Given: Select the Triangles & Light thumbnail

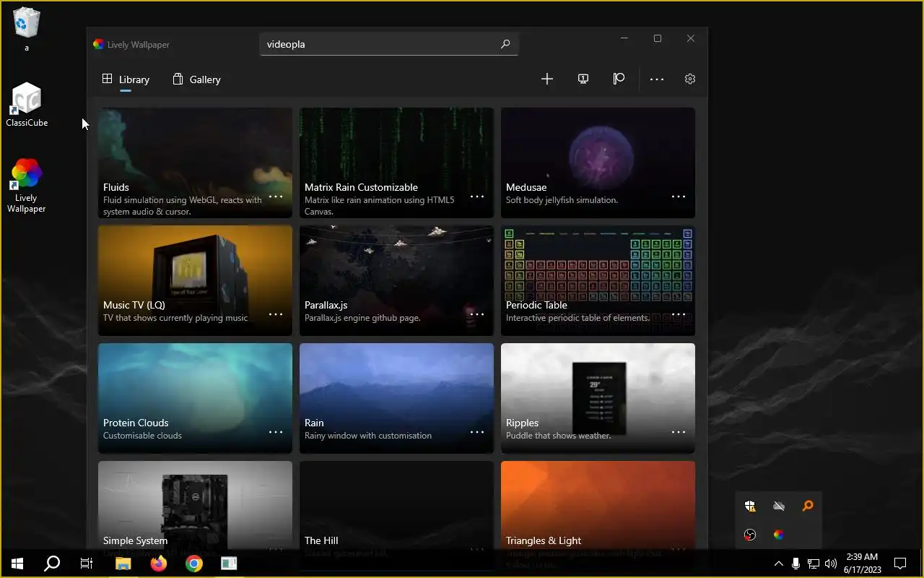Looking at the screenshot, I should coord(598,506).
